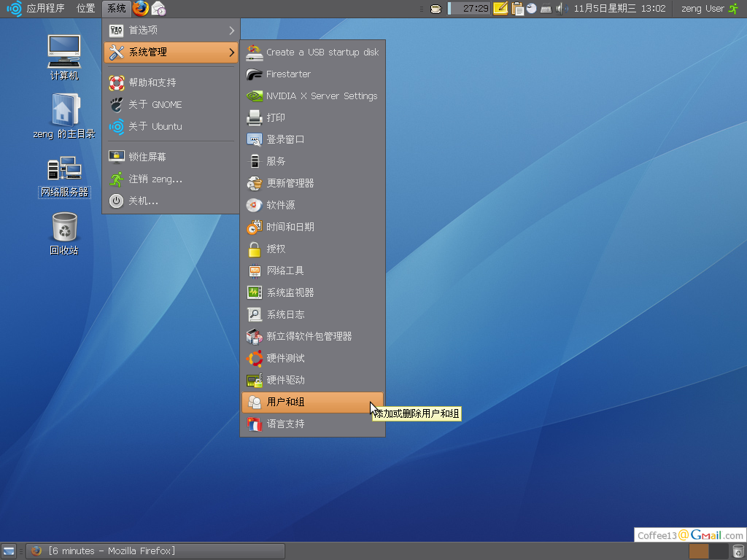This screenshot has height=560, width=747.
Task: Click the Ubuntu logo in top-left panel
Action: click(x=14, y=9)
